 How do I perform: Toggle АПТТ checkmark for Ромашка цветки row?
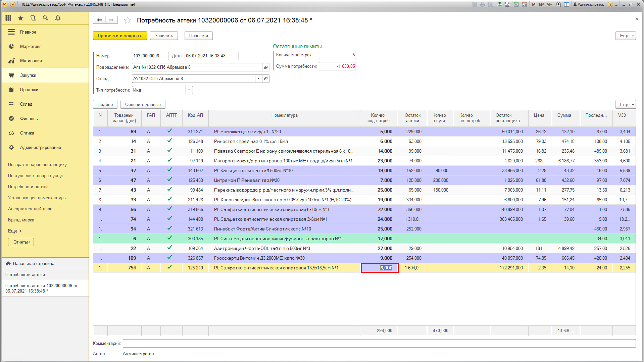coord(170,131)
